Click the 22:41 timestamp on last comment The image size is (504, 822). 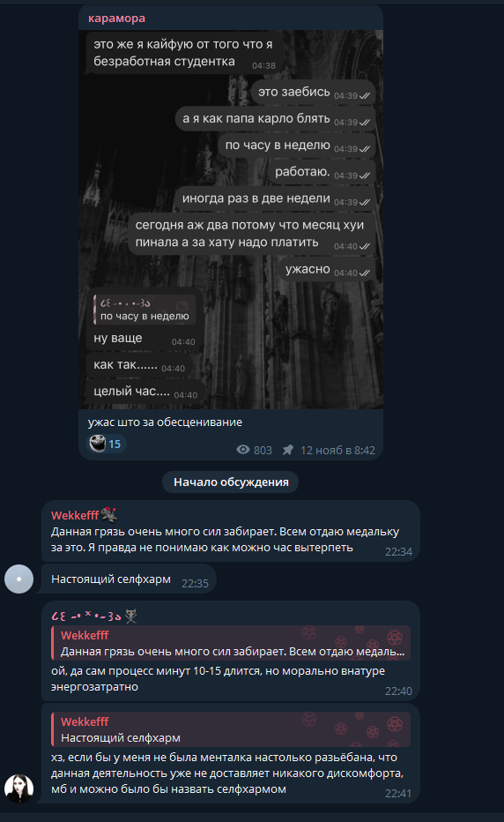398,793
